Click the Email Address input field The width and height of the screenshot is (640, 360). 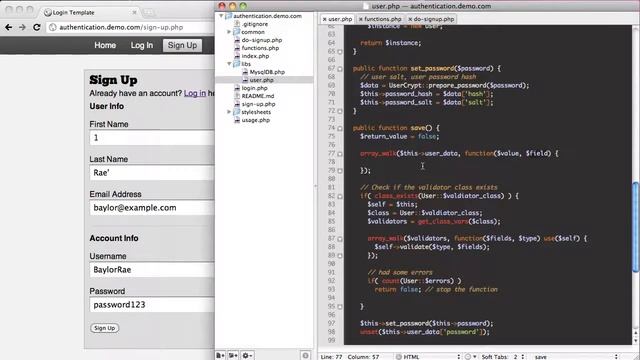pyautogui.click(x=152, y=208)
